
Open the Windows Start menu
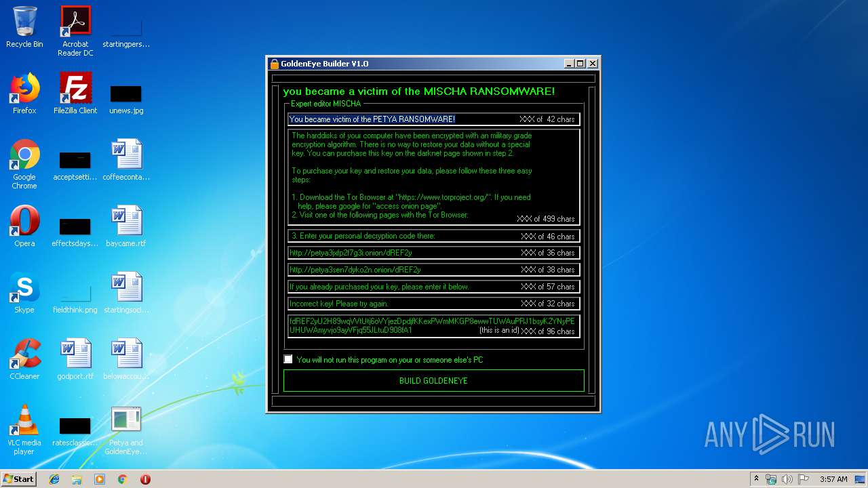[x=18, y=479]
